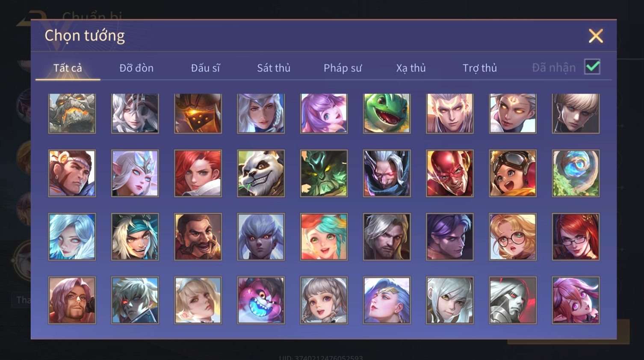Select the Tất cả tab
The height and width of the screenshot is (360, 644).
(68, 68)
